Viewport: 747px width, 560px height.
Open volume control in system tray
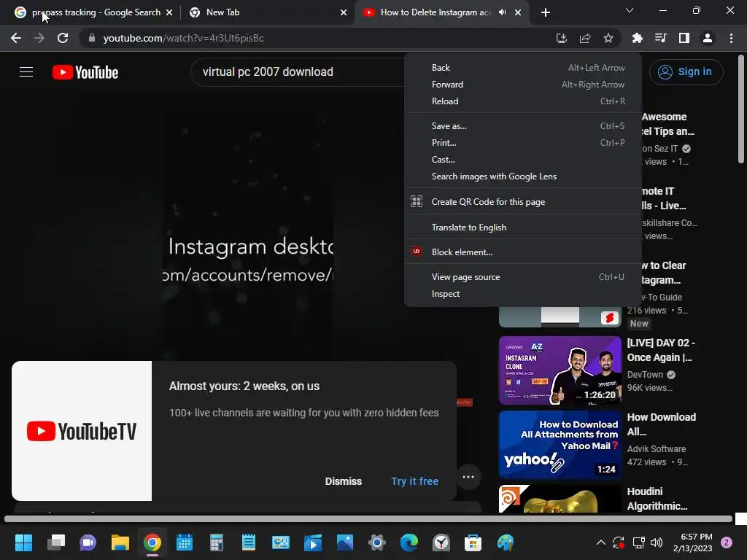tap(657, 542)
